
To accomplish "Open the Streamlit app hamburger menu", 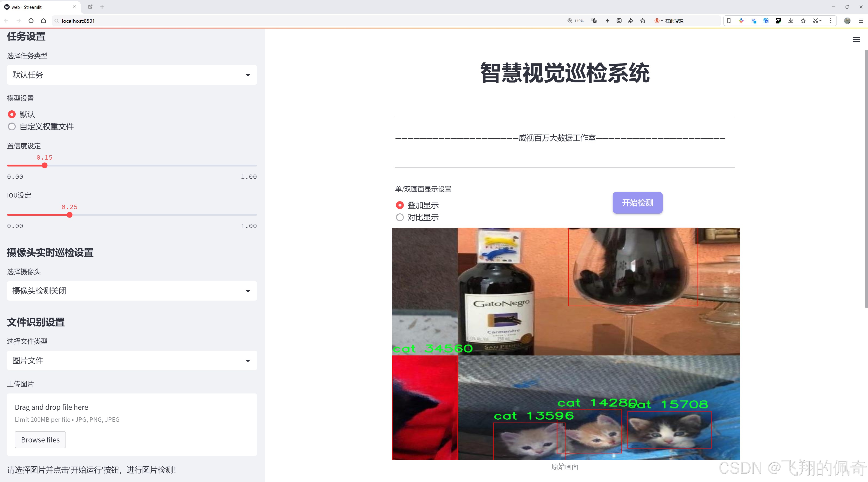I will point(856,39).
